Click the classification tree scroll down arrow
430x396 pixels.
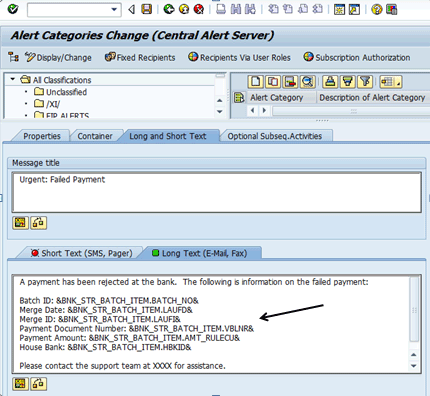(x=220, y=112)
